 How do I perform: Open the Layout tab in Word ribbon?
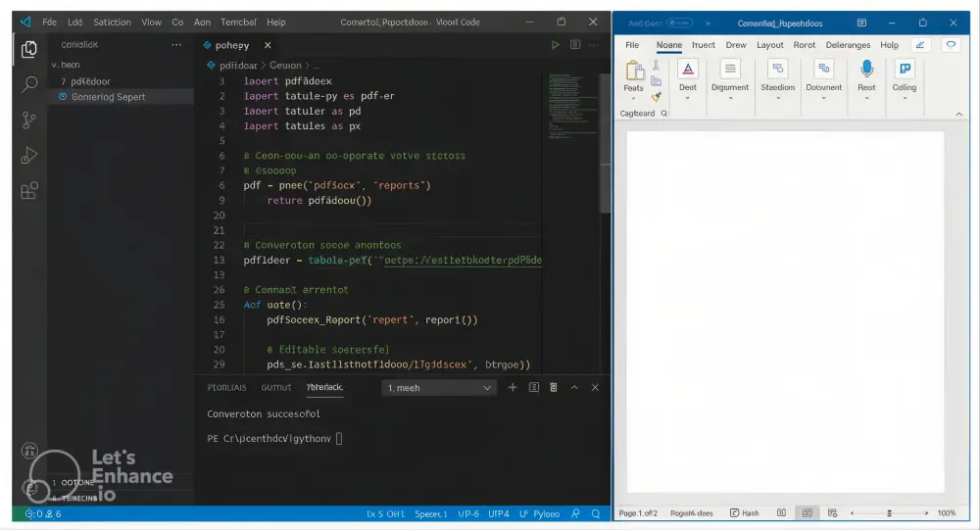[770, 45]
